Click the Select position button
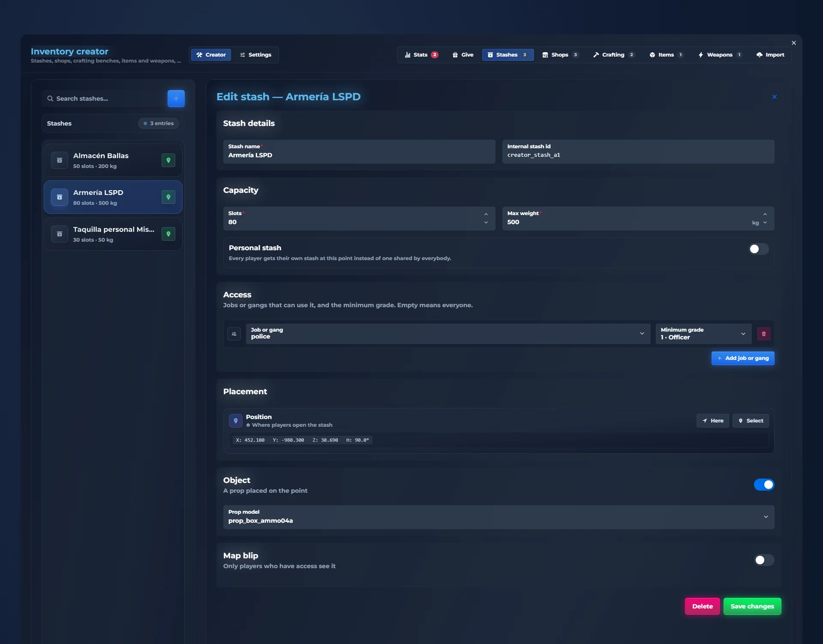 (x=751, y=421)
